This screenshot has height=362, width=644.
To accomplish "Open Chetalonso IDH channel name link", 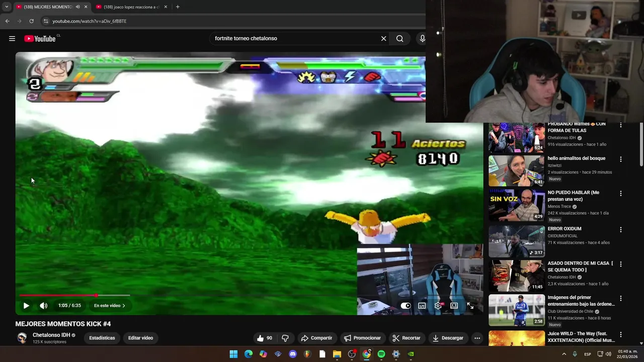I will (51, 335).
